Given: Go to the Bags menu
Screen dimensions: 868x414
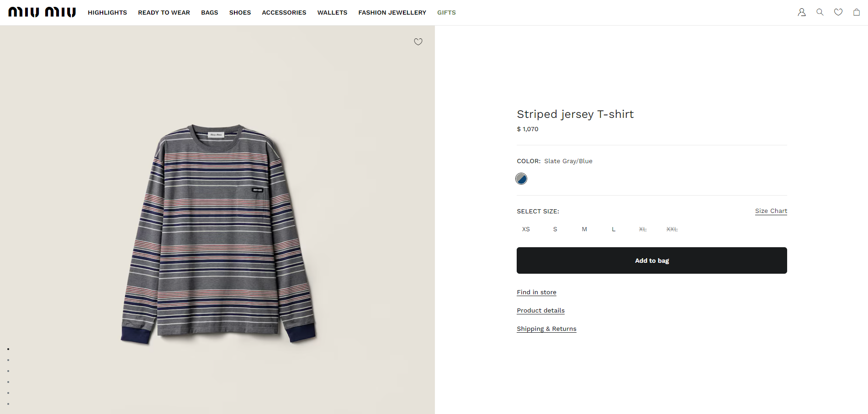Looking at the screenshot, I should (x=210, y=13).
